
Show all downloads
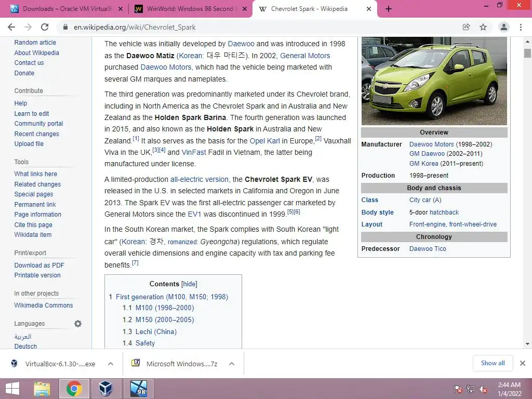[x=493, y=363]
